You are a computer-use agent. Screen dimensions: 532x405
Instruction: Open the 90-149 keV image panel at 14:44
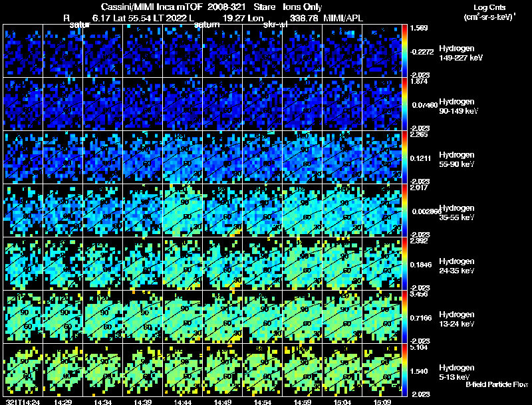(x=183, y=104)
